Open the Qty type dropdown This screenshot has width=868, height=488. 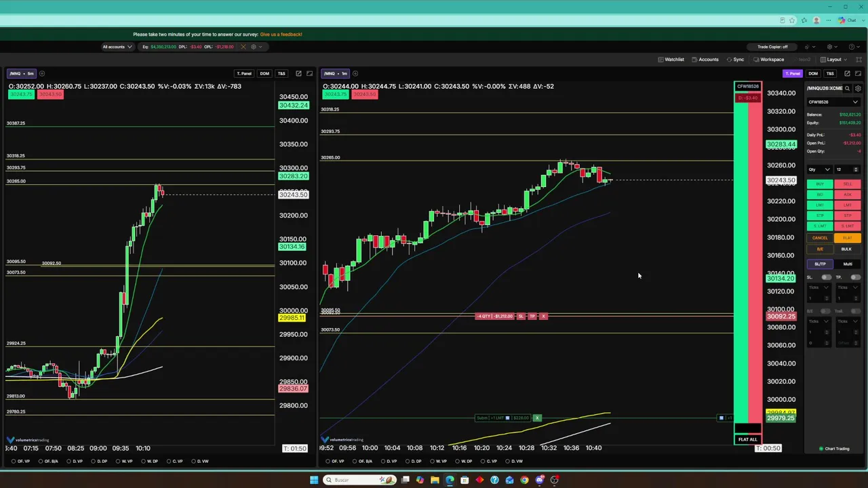point(819,169)
